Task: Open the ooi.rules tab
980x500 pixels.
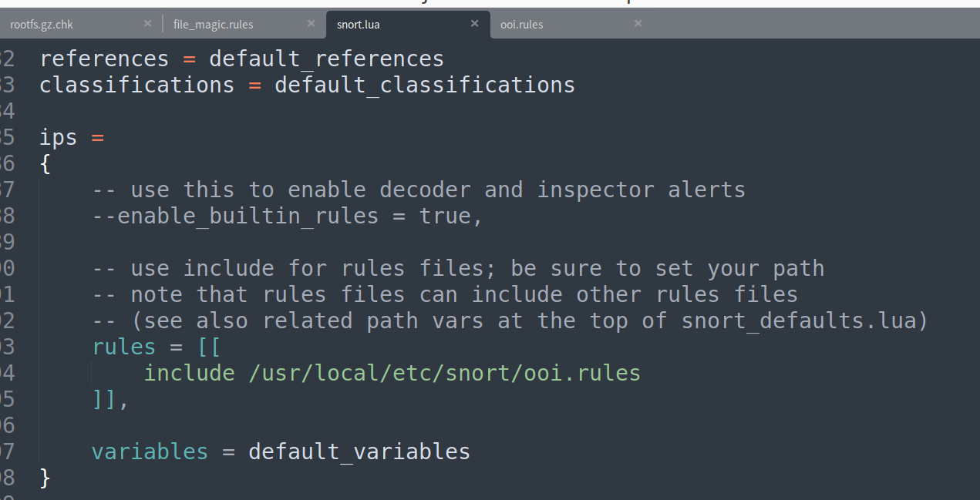Action: tap(521, 24)
